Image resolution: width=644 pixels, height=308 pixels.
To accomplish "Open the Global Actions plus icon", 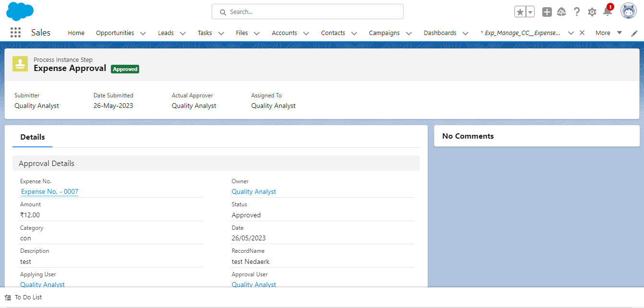I will [x=547, y=12].
